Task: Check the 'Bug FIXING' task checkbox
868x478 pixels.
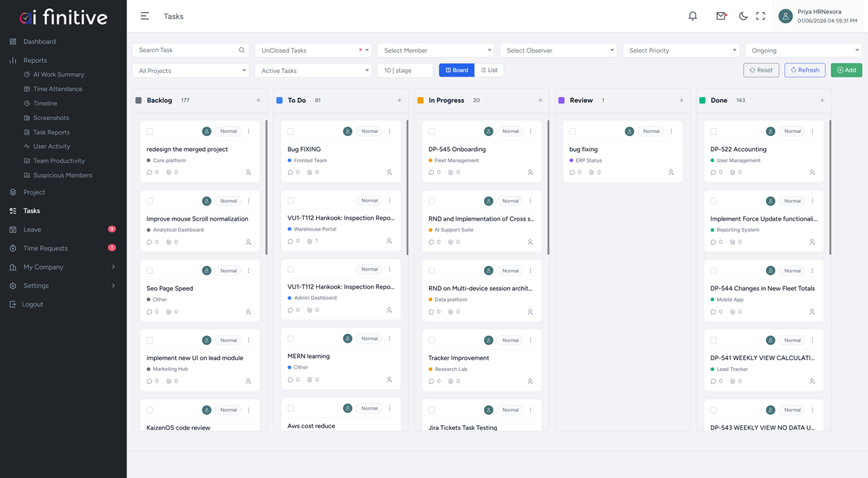Action: [x=291, y=132]
